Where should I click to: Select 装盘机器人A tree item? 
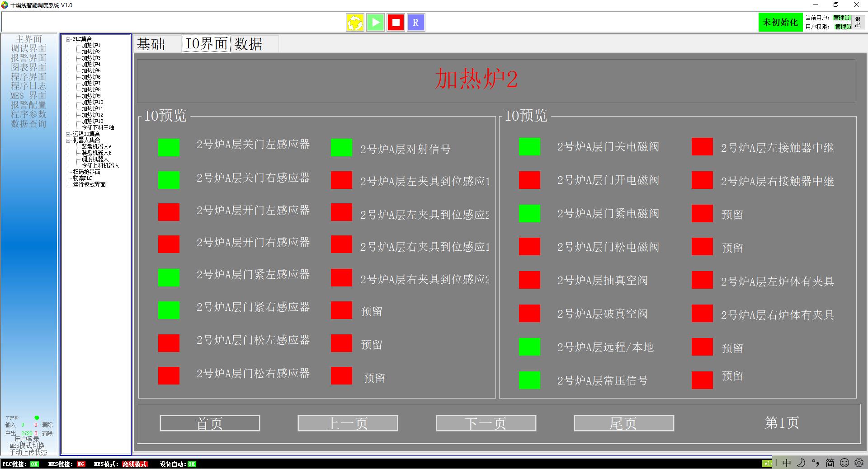click(x=96, y=147)
